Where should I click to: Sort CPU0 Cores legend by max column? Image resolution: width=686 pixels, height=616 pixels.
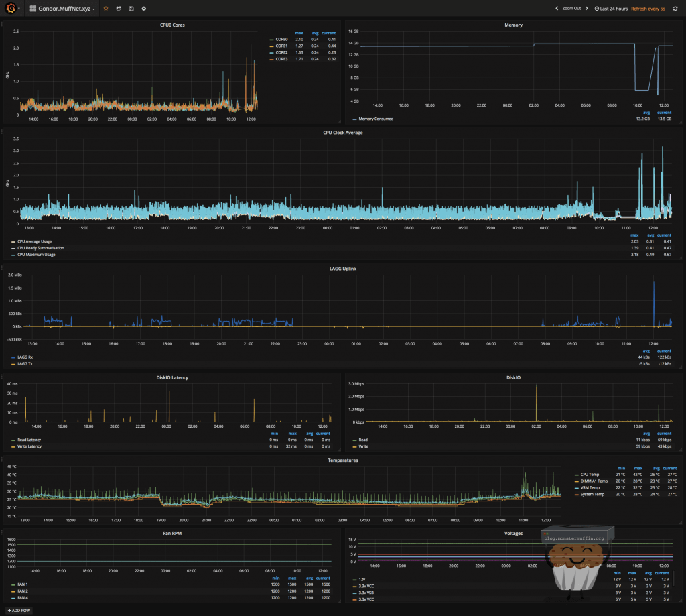(298, 33)
